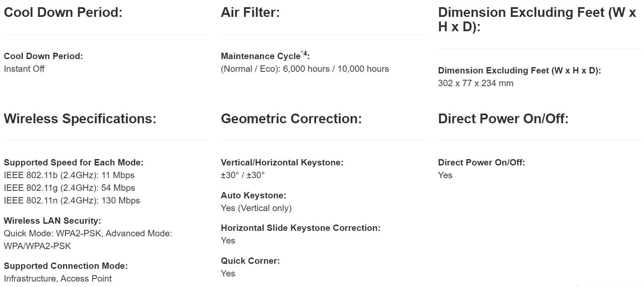The width and height of the screenshot is (644, 287).
Task: Click the Supported Connection Mode label
Action: [x=65, y=266]
